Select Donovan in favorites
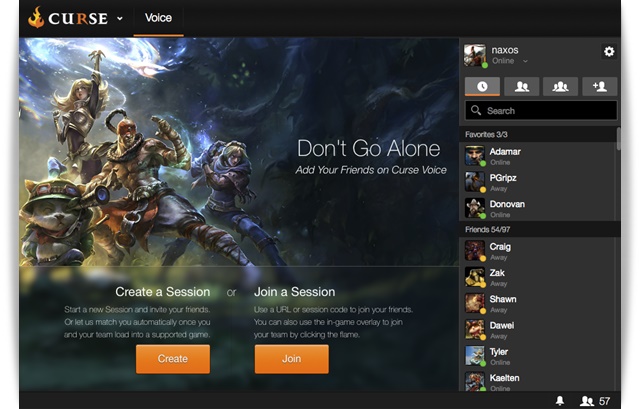Viewport: 640px width, 409px height. click(x=538, y=208)
